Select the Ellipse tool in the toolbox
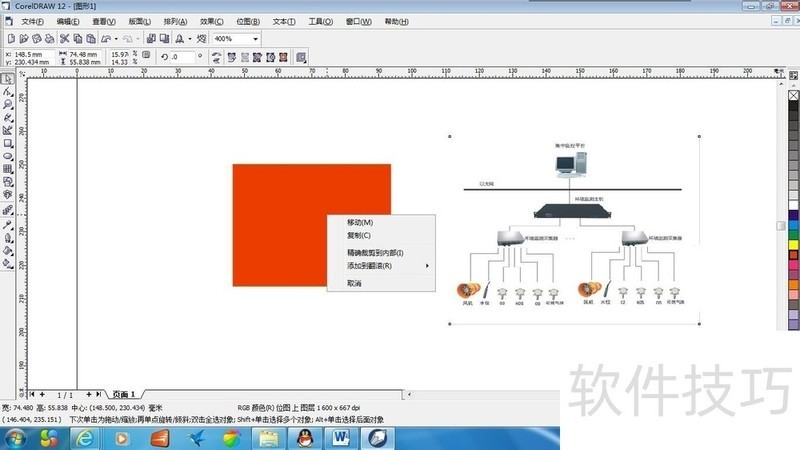The height and width of the screenshot is (450, 800). tap(7, 156)
